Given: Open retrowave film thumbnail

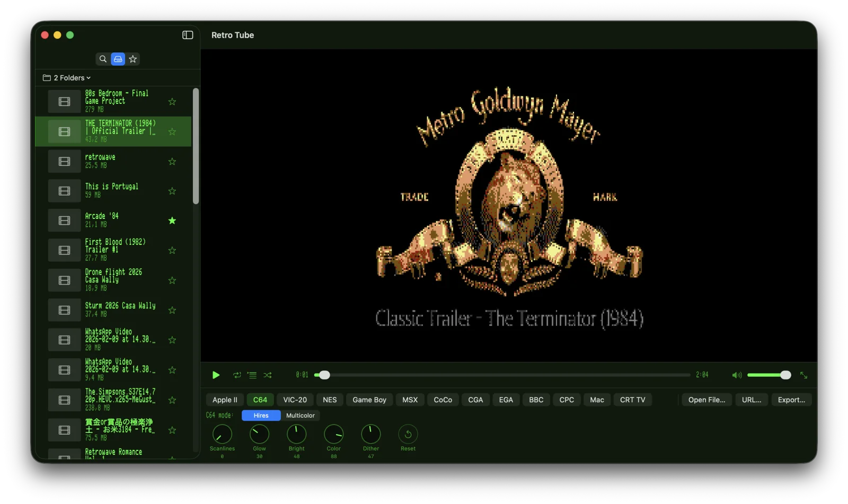Looking at the screenshot, I should (64, 162).
